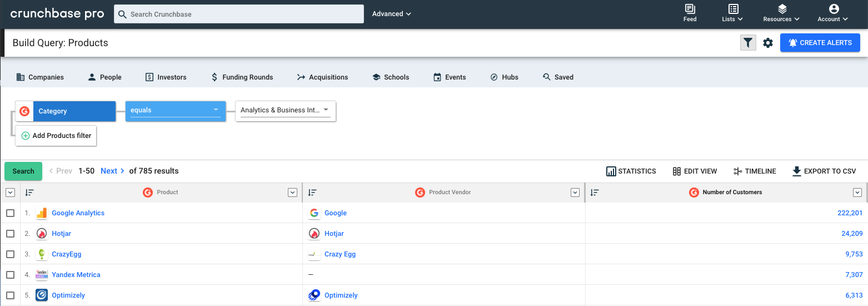
Task: Go to Next results page
Action: (x=112, y=171)
